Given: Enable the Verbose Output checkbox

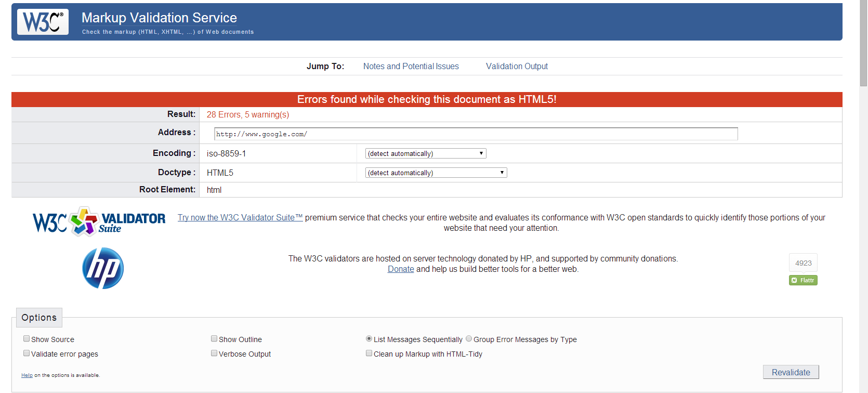Looking at the screenshot, I should point(214,353).
